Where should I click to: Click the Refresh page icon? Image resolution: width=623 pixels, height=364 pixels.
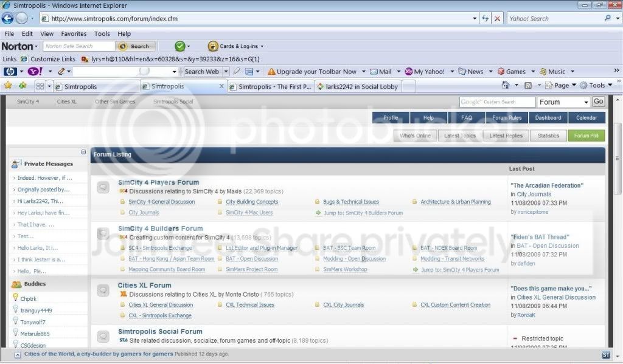[485, 18]
